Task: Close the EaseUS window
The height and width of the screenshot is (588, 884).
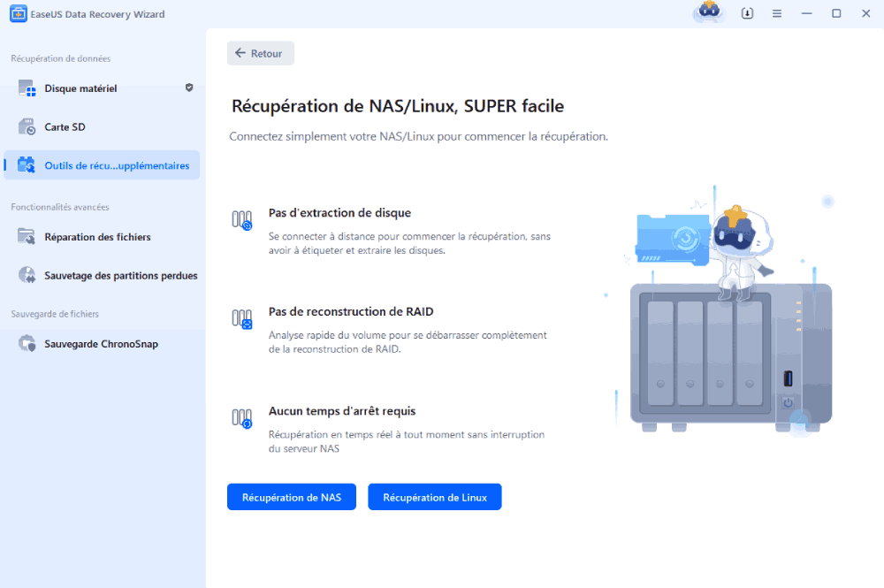Action: click(866, 13)
